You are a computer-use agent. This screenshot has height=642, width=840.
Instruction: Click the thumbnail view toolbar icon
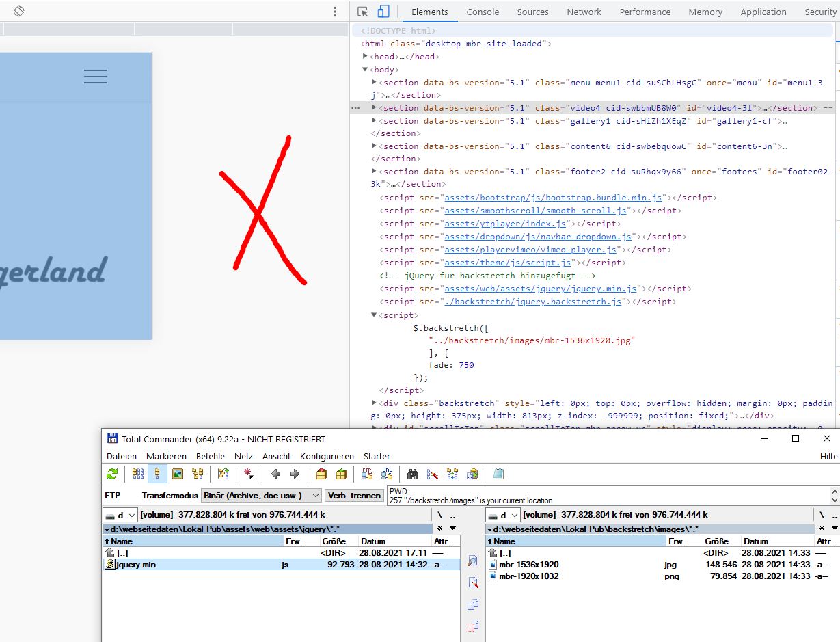point(178,474)
